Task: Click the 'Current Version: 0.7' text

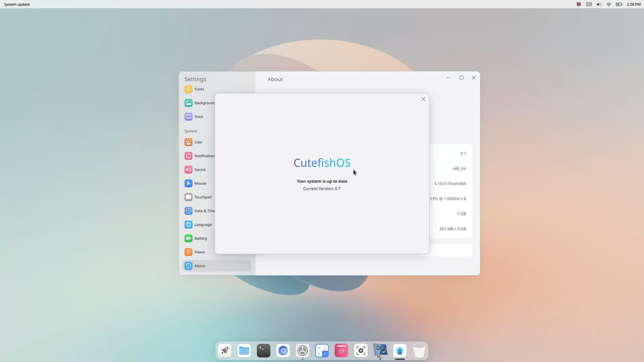Action: click(322, 189)
